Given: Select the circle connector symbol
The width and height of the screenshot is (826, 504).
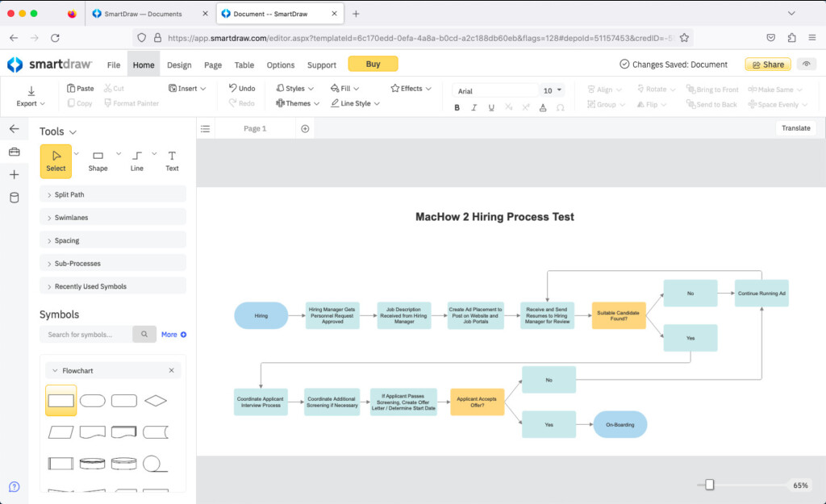Looking at the screenshot, I should [x=155, y=464].
